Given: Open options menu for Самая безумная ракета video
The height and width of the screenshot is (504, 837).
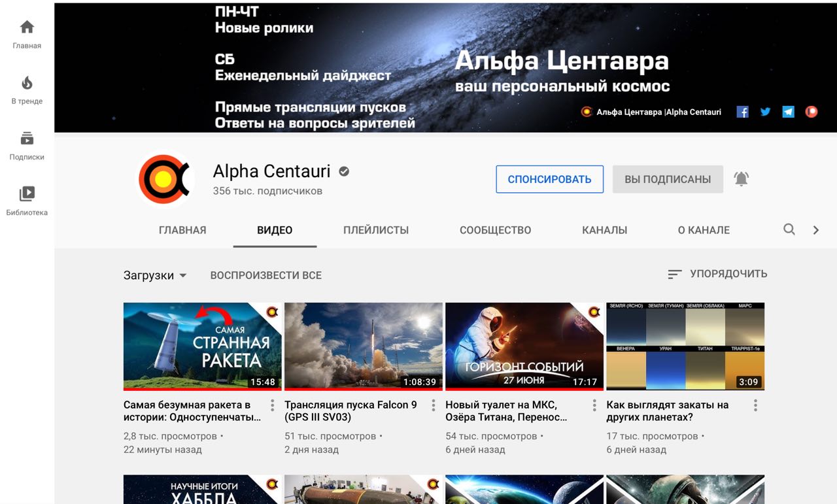Looking at the screenshot, I should (273, 406).
